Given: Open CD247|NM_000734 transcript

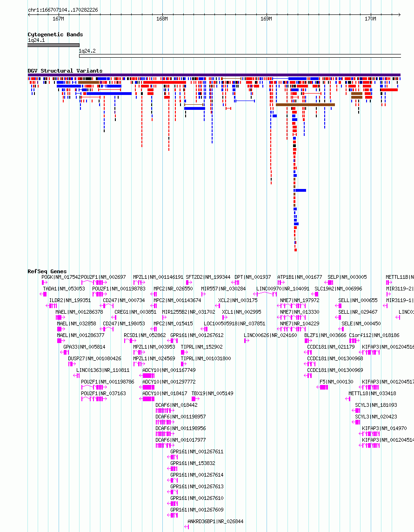Looking at the screenshot, I should [124, 300].
